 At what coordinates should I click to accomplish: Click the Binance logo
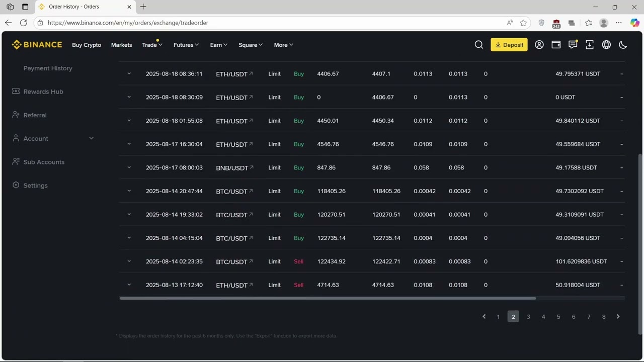(x=37, y=45)
